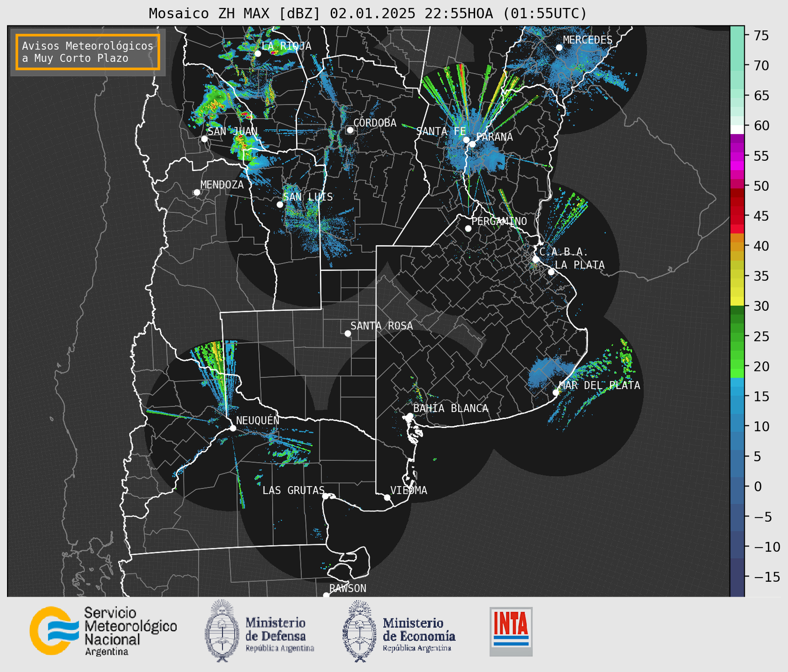The height and width of the screenshot is (672, 788).
Task: Click the MERCEDES label text
Action: pyautogui.click(x=588, y=40)
